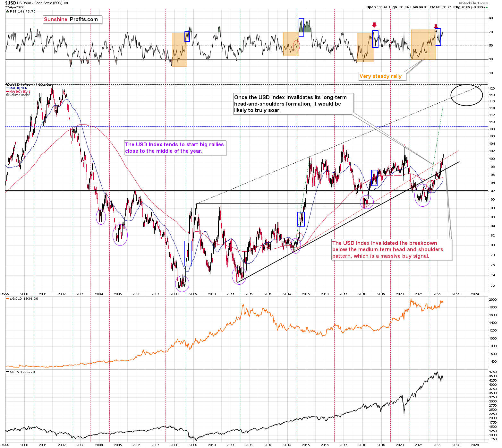502x448 pixels.
Task: Click the purple circle around 2008 price bottom
Action: click(182, 283)
